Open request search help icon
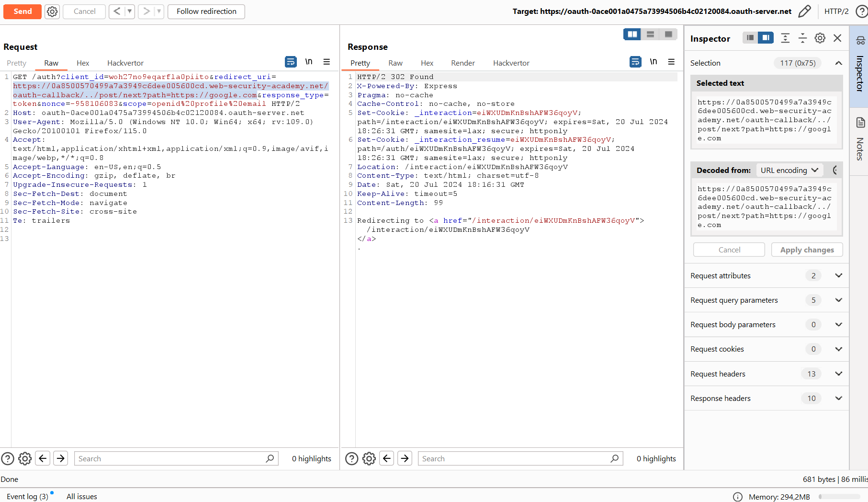The height and width of the screenshot is (502, 868). pos(8,458)
